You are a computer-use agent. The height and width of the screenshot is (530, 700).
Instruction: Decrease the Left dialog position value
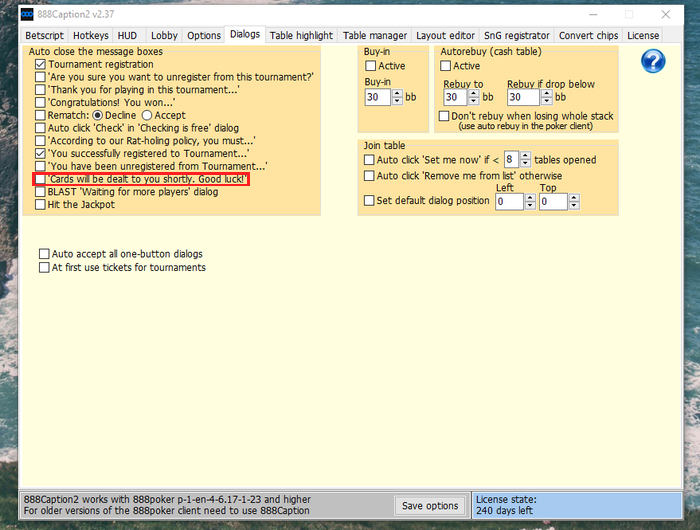(x=530, y=205)
